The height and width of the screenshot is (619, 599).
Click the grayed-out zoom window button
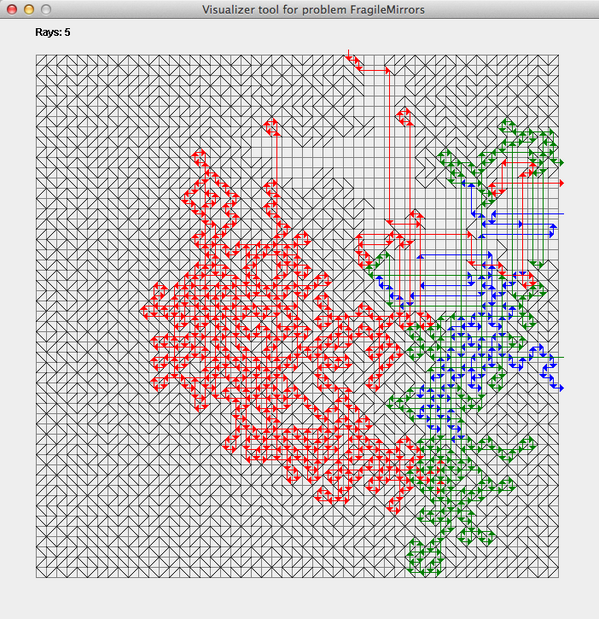[46, 9]
